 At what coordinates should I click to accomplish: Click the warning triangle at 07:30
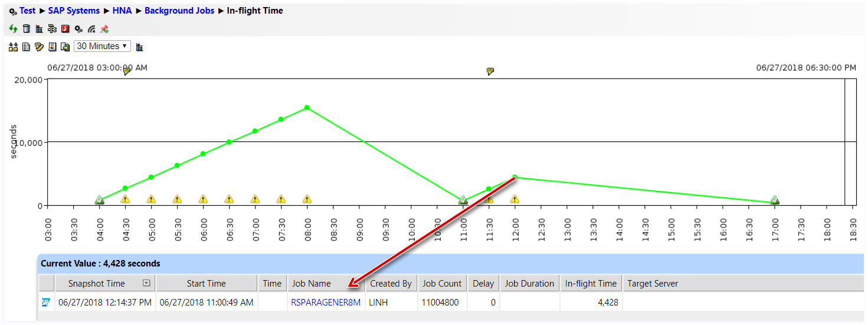281,200
